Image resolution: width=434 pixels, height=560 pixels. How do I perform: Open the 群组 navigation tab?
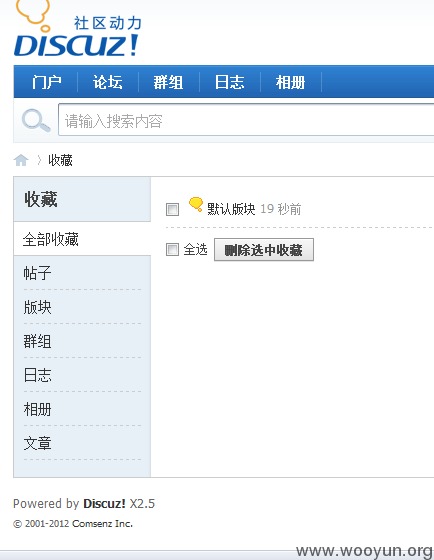[x=168, y=82]
